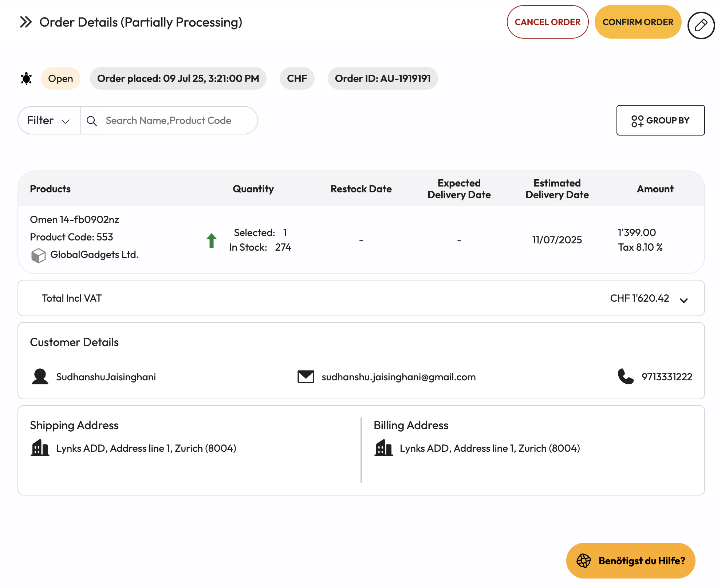Collapse panel with double chevron icon
This screenshot has height=588, width=721.
(26, 22)
